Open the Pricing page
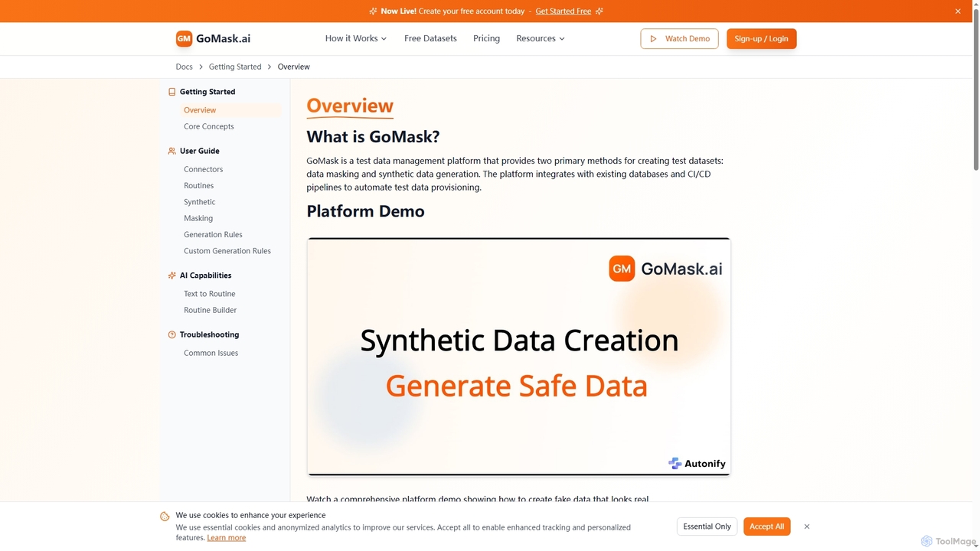980x551 pixels. pyautogui.click(x=486, y=39)
